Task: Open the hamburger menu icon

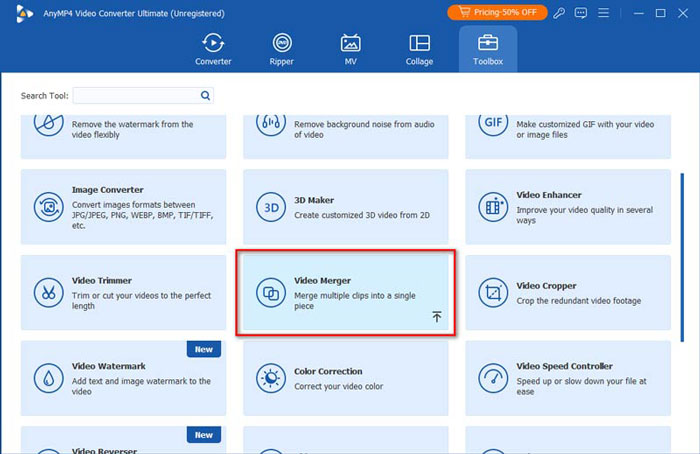Action: tap(604, 12)
